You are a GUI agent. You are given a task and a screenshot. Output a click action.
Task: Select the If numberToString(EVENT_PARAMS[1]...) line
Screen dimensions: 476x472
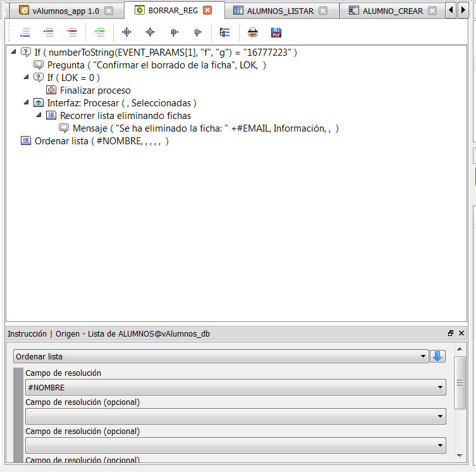point(166,53)
